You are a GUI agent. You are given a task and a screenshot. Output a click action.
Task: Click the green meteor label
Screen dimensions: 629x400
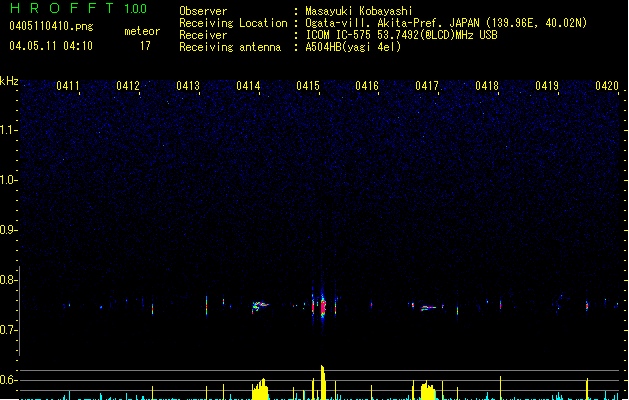(142, 31)
